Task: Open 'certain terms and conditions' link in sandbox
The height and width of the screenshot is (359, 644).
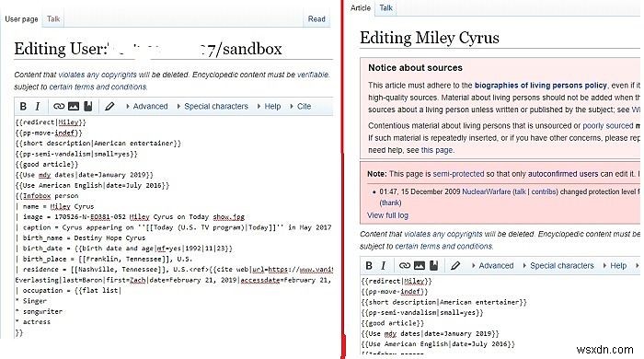Action: (98, 87)
